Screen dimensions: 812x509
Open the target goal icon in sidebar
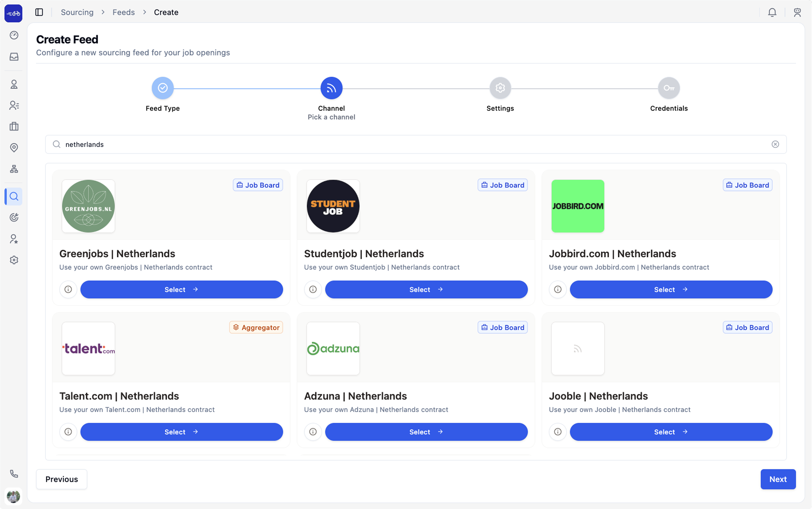click(x=14, y=218)
